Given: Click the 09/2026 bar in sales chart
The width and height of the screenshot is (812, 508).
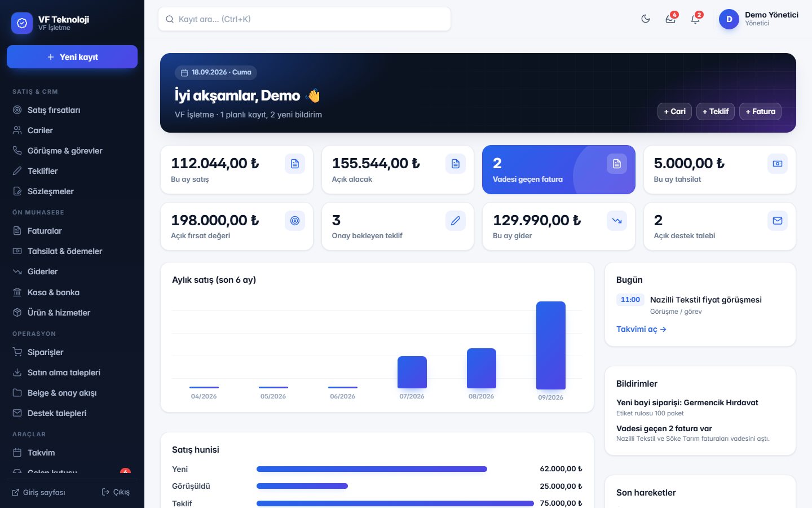Looking at the screenshot, I should coord(551,345).
